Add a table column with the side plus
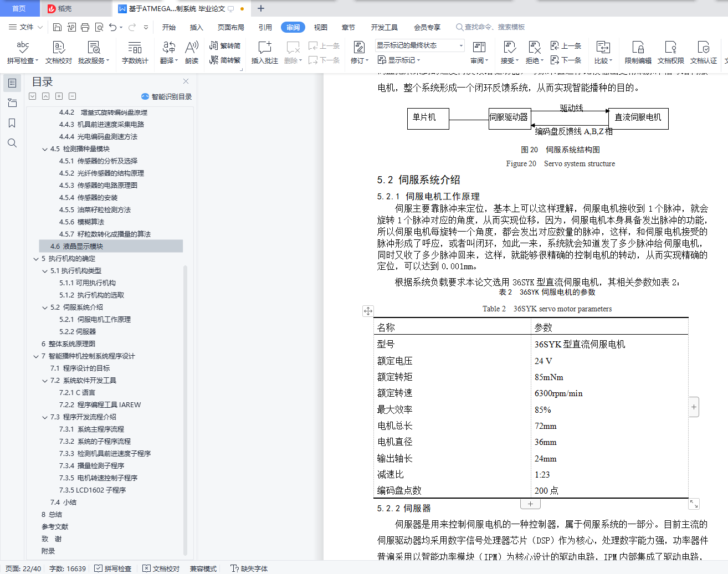 [694, 407]
